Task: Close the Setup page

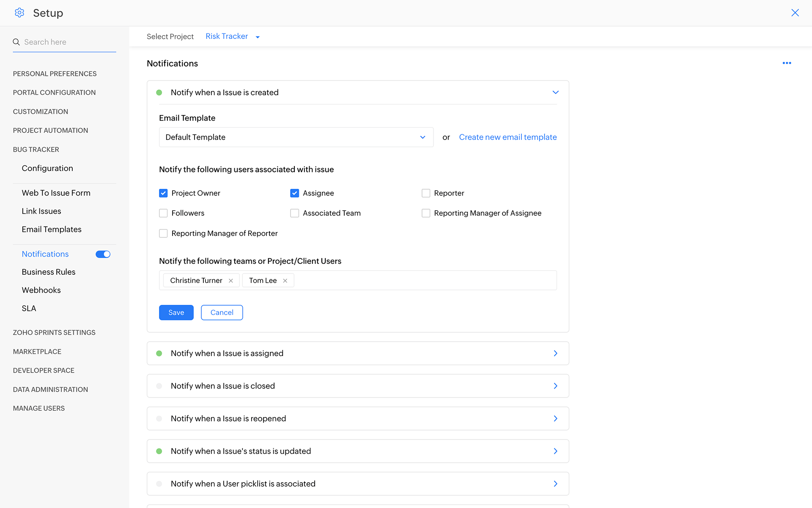Action: click(x=795, y=13)
